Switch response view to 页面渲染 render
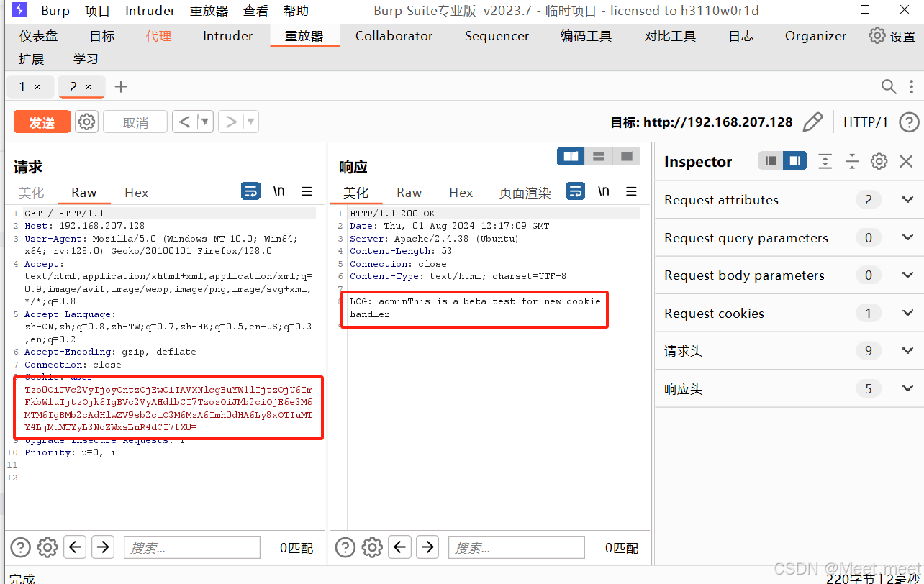The height and width of the screenshot is (584, 924). (525, 192)
